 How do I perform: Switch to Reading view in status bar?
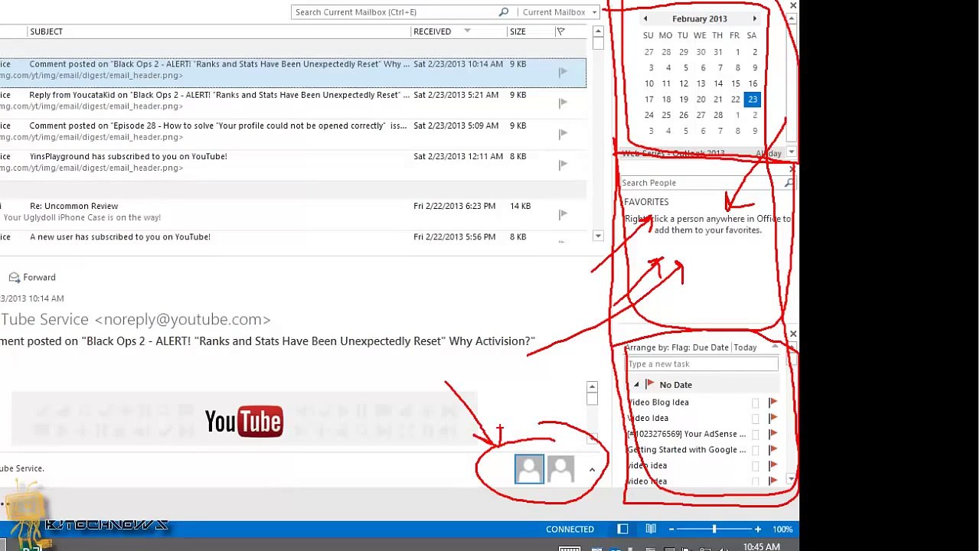coord(651,529)
